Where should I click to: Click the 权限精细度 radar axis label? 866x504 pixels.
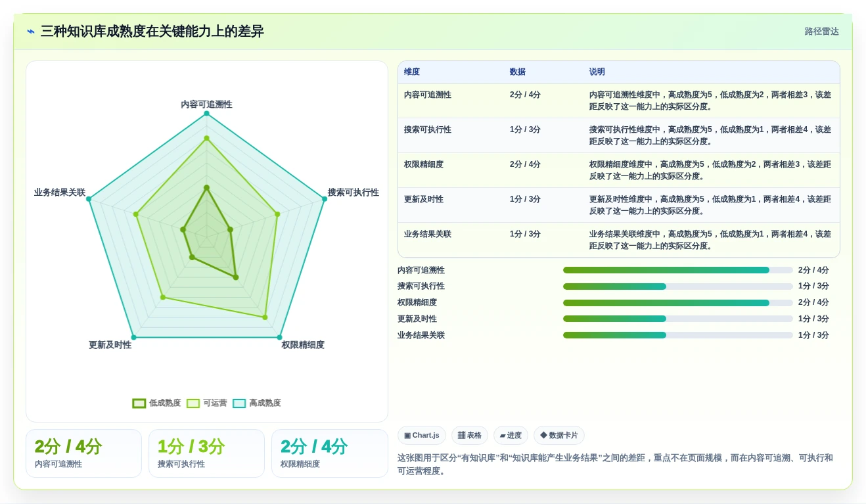pyautogui.click(x=303, y=345)
